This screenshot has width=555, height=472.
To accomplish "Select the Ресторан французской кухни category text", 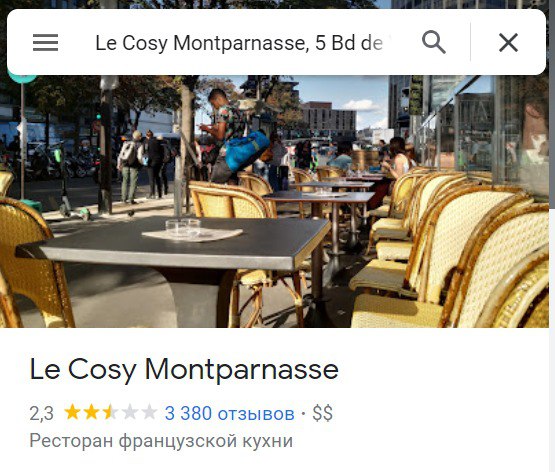I will [161, 441].
